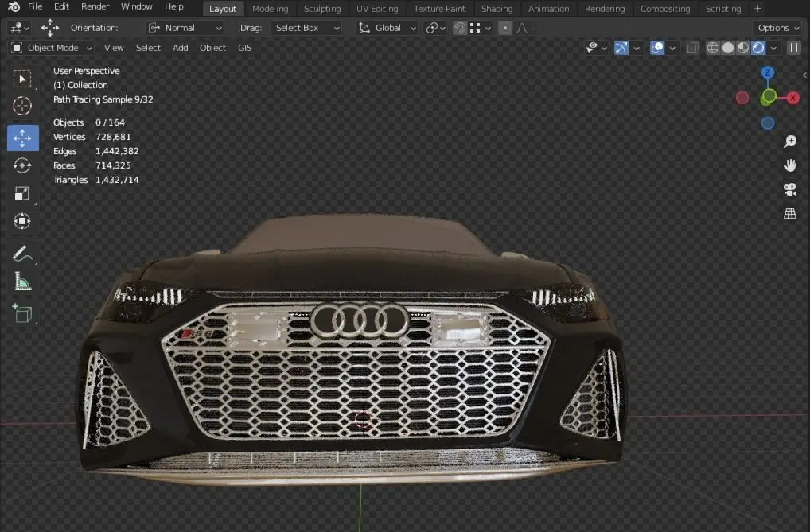
Task: Open the pivot point dropdown
Action: (435, 28)
